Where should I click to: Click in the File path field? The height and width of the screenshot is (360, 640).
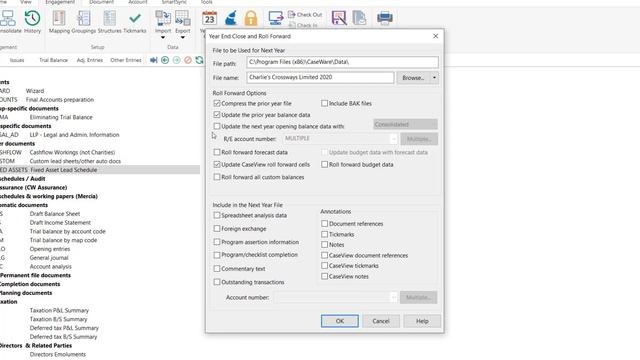[342, 62]
